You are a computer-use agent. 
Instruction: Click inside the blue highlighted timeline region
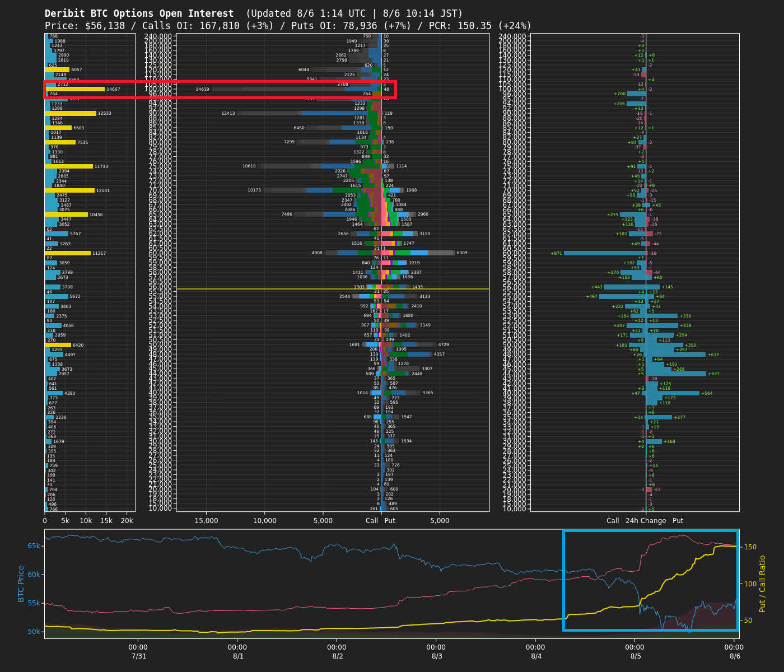(651, 580)
